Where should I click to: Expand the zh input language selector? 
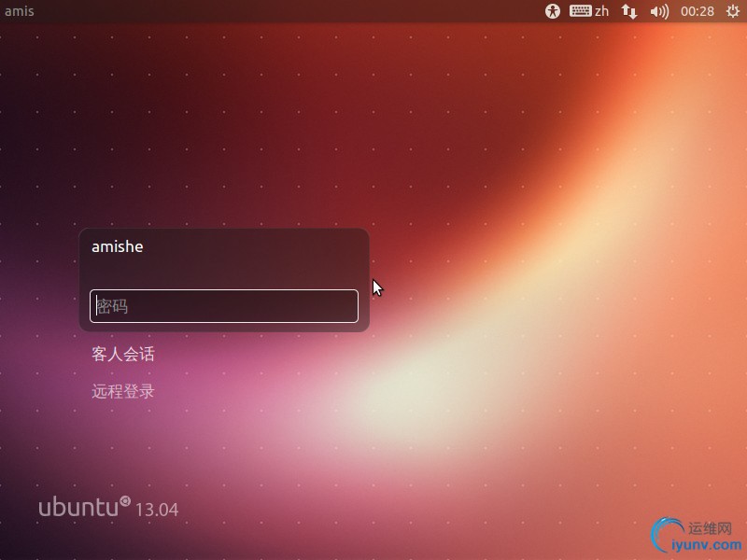pos(601,11)
